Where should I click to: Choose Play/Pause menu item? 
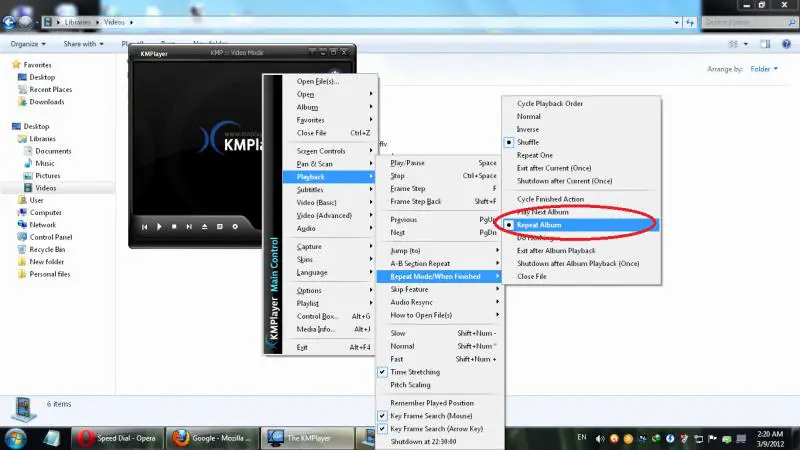(440, 163)
